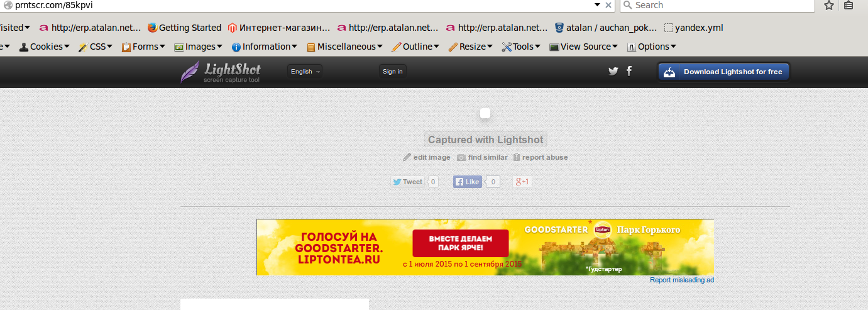Expand the CSS menu
This screenshot has height=310, width=868.
[109, 47]
